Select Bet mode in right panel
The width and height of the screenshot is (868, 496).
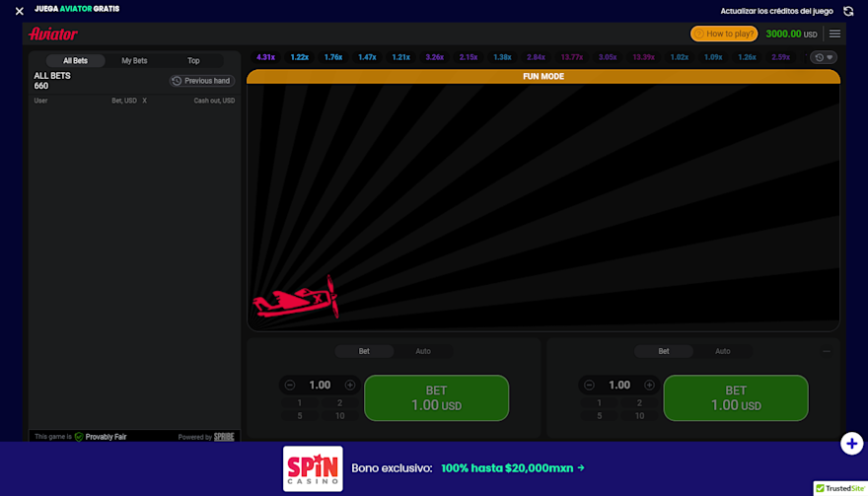click(x=664, y=351)
